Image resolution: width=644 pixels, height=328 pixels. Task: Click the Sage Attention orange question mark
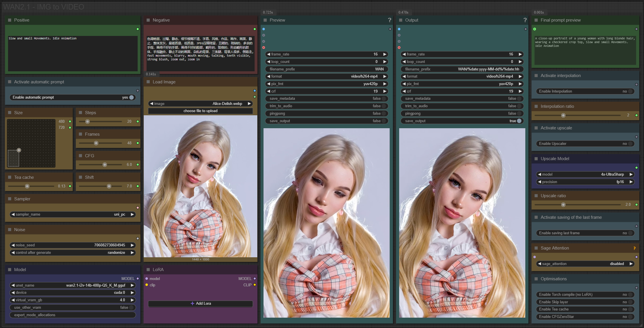(634, 248)
